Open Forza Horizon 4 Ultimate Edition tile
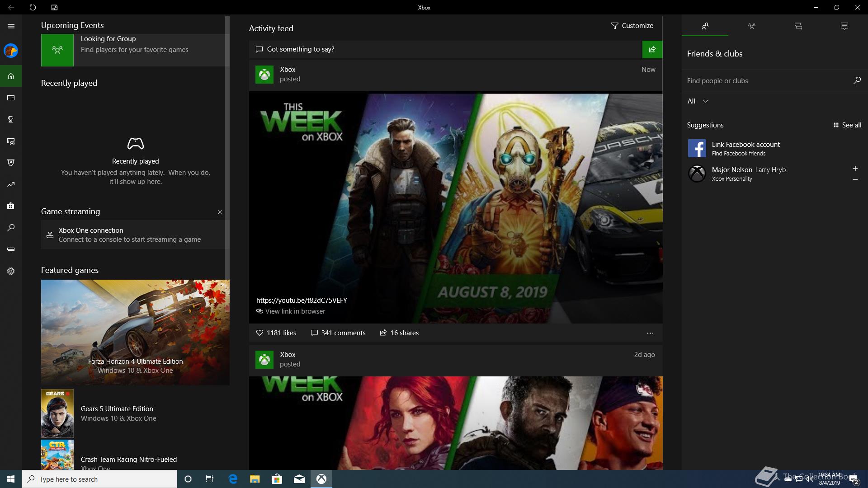The width and height of the screenshot is (868, 488). (x=135, y=333)
